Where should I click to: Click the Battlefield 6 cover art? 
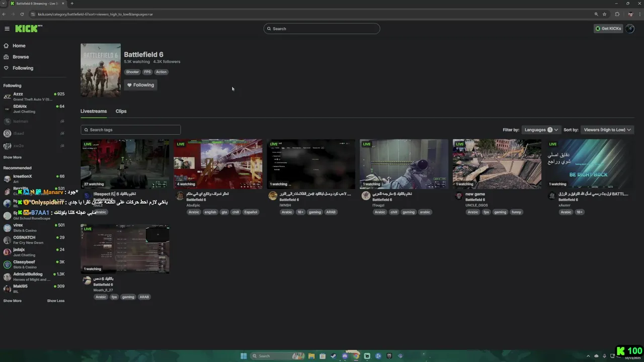pyautogui.click(x=101, y=70)
